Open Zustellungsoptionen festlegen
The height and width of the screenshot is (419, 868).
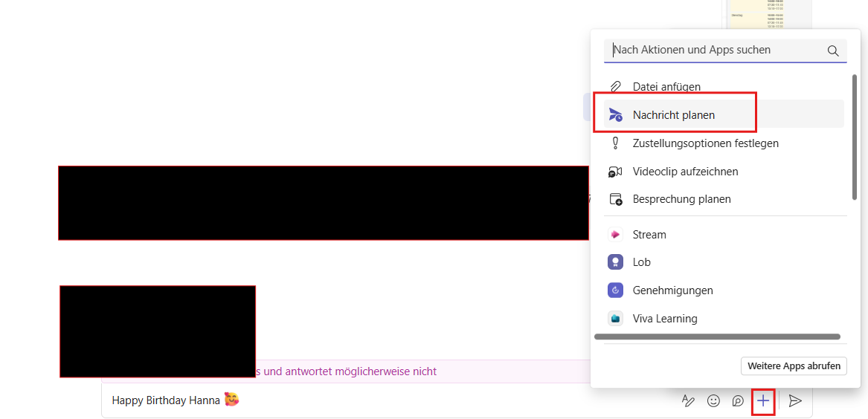pyautogui.click(x=705, y=143)
